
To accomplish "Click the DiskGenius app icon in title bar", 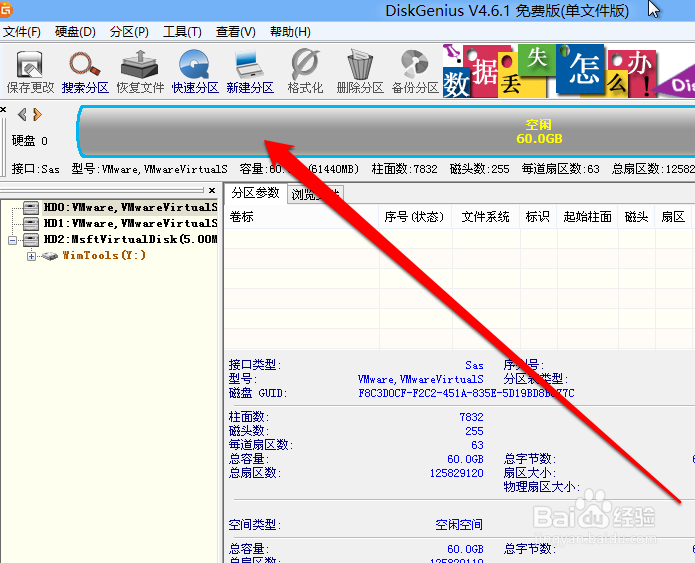I will [5, 10].
